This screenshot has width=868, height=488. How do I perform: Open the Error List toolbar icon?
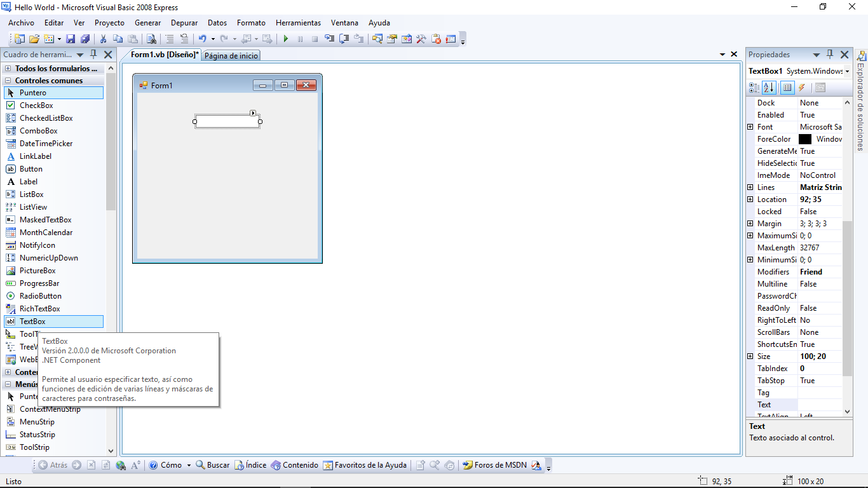click(x=436, y=39)
